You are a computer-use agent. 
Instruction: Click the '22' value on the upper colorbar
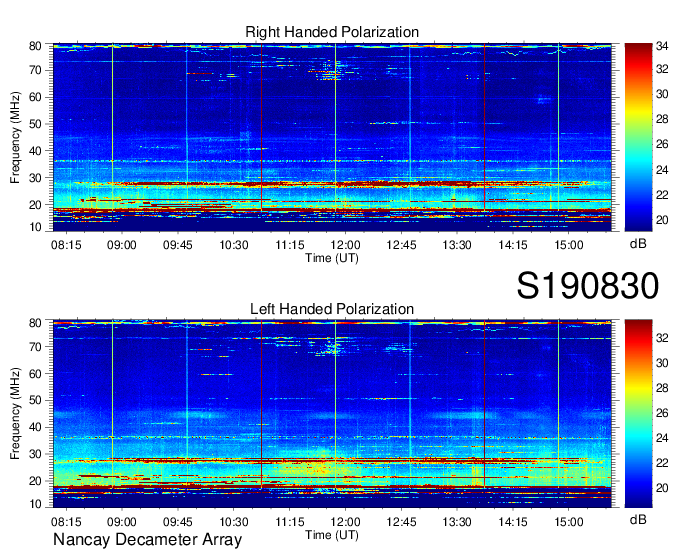coord(662,195)
